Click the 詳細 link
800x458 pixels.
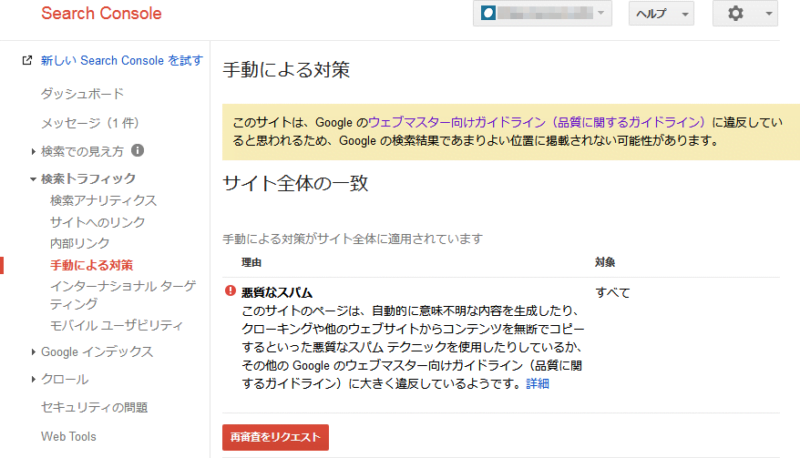click(x=538, y=384)
